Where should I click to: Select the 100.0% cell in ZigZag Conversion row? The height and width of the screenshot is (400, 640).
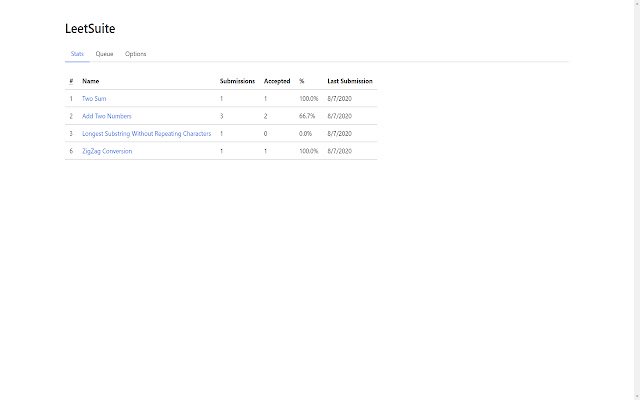pyautogui.click(x=309, y=151)
